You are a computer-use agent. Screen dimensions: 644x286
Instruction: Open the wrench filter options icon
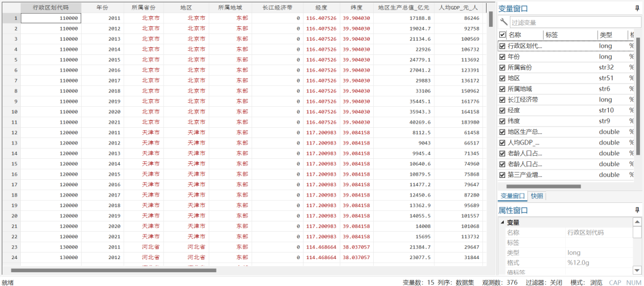[x=503, y=22]
